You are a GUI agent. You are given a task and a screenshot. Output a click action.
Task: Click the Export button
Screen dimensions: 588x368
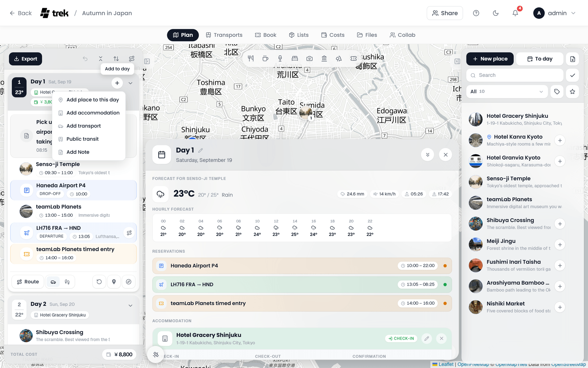click(x=26, y=59)
